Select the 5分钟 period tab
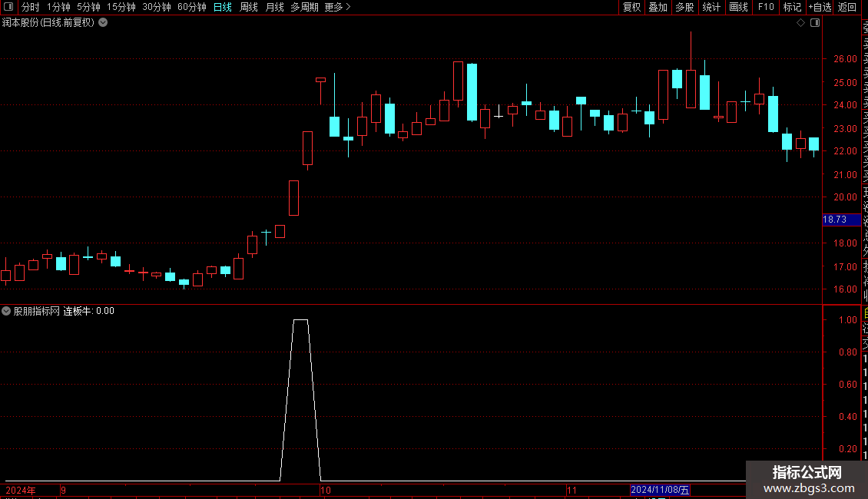The height and width of the screenshot is (499, 868). pyautogui.click(x=88, y=7)
